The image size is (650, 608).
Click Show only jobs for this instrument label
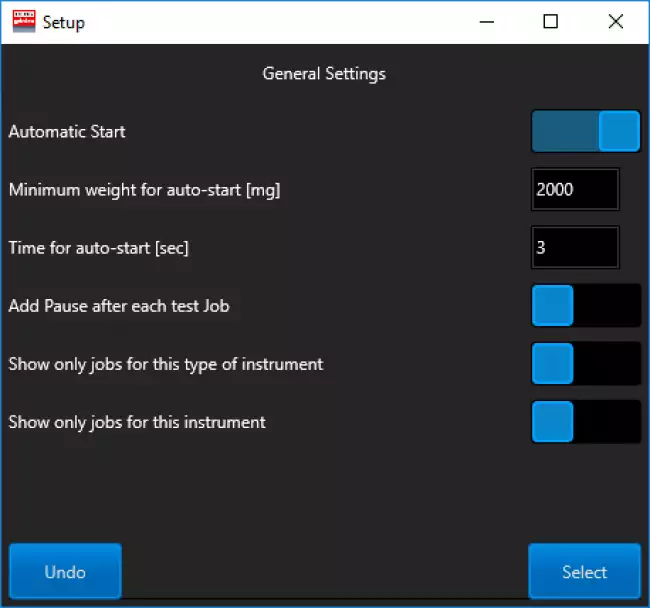[137, 422]
